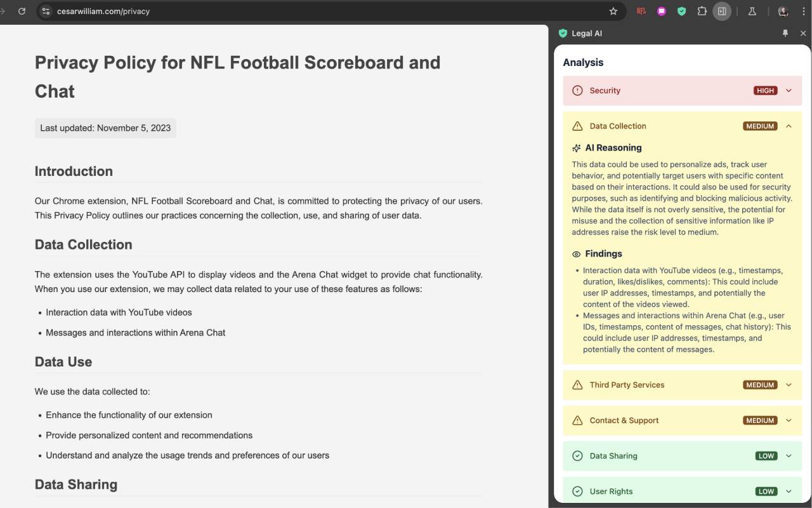
Task: Toggle the browser side panel icon
Action: click(x=722, y=11)
